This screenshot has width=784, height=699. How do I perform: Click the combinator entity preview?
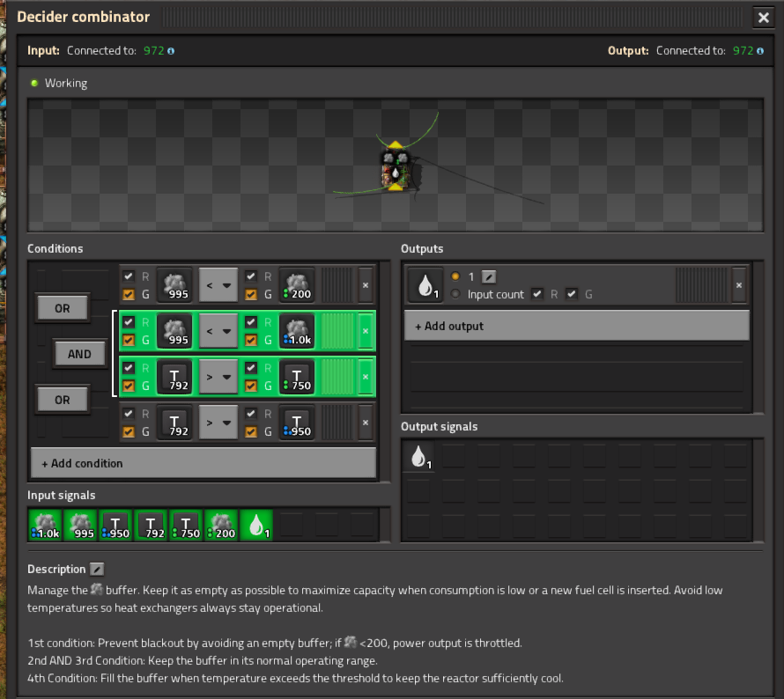click(x=396, y=166)
